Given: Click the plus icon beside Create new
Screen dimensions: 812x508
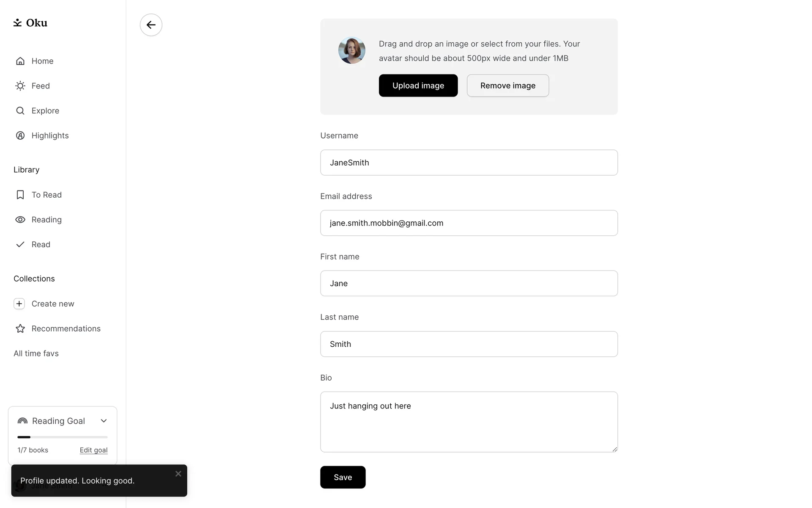Looking at the screenshot, I should point(19,304).
